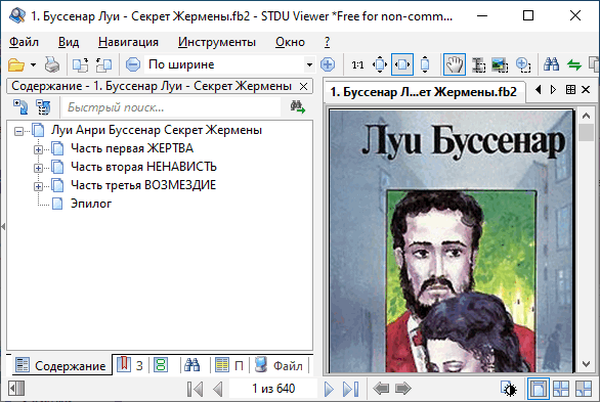
Task: Select the Hand pan tool
Action: point(453,64)
